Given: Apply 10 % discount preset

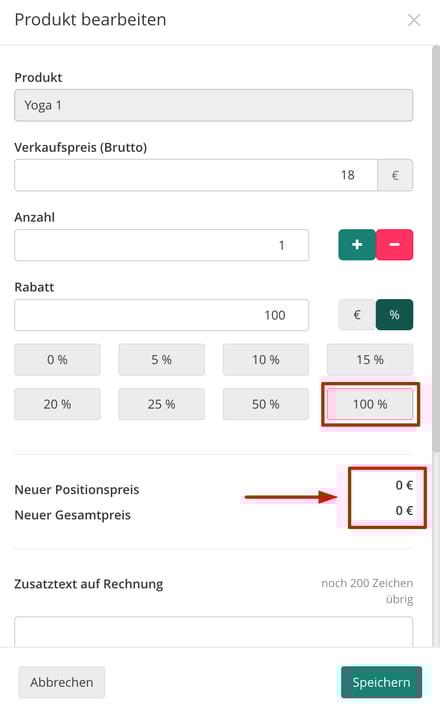Looking at the screenshot, I should 265,360.
